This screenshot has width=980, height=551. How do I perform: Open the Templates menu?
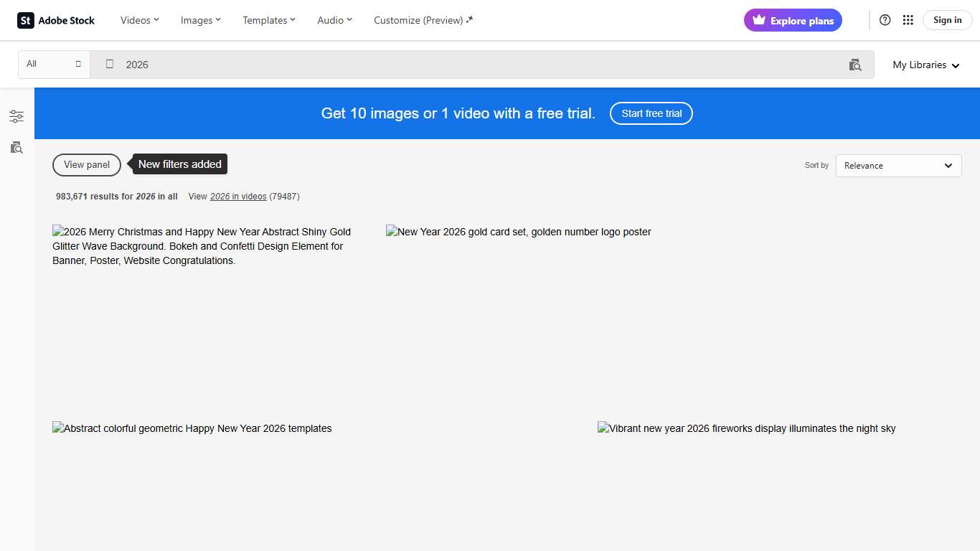point(269,20)
